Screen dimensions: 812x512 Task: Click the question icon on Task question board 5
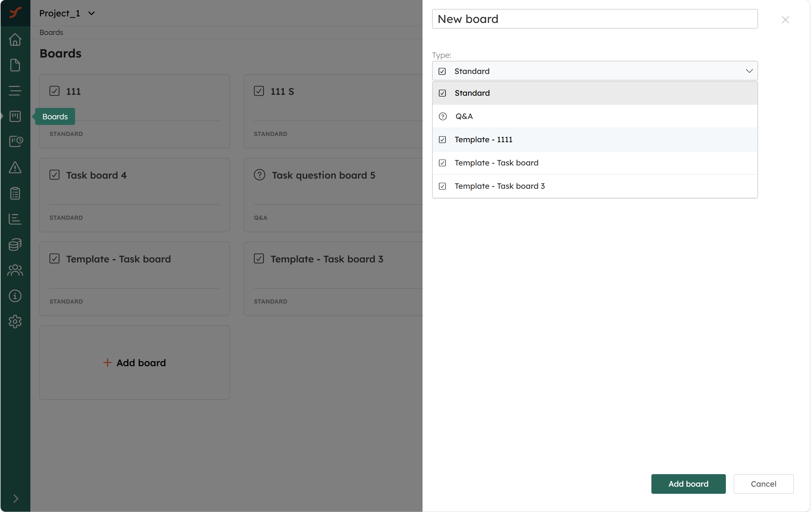click(259, 175)
